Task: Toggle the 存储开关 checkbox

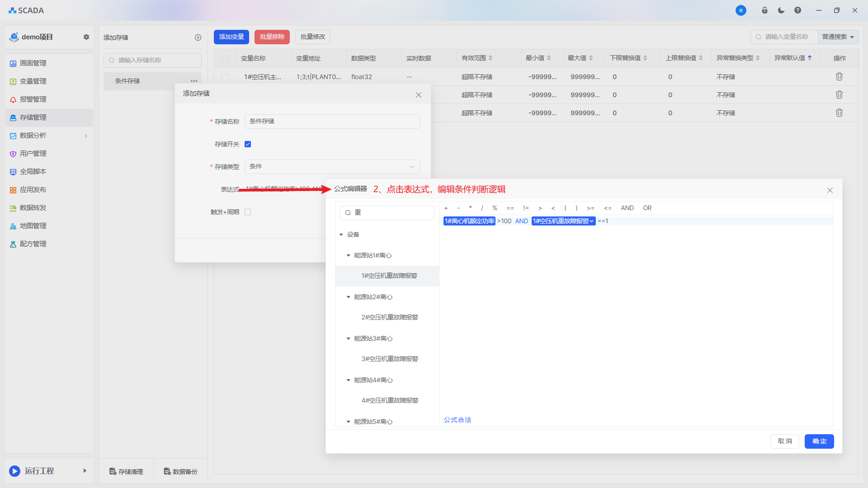Action: click(x=248, y=144)
